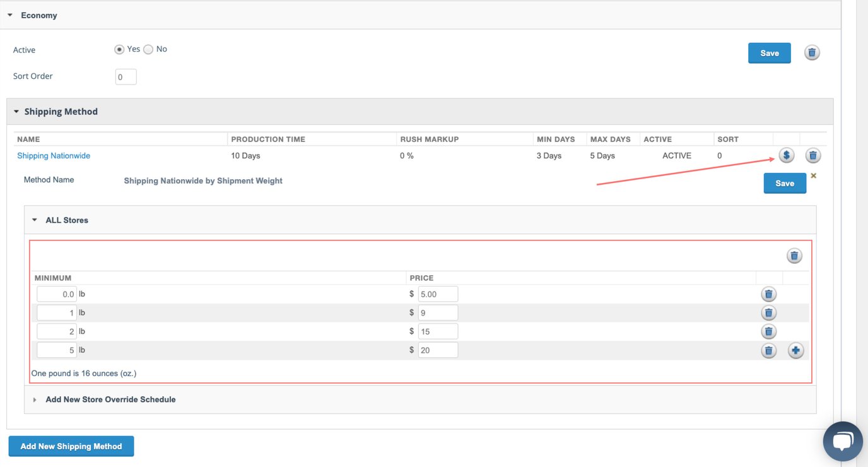Screen dimensions: 868x467
Task: Set Active to No
Action: click(x=148, y=49)
